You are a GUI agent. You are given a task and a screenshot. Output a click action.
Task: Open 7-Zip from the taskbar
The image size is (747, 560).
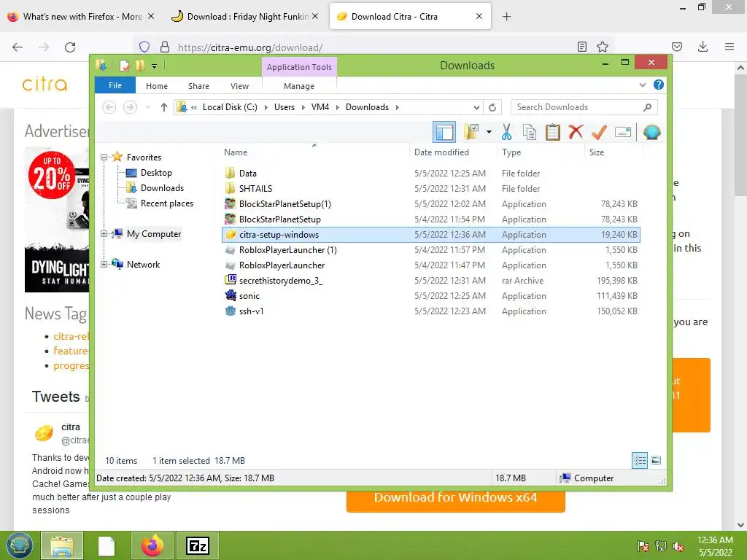198,545
